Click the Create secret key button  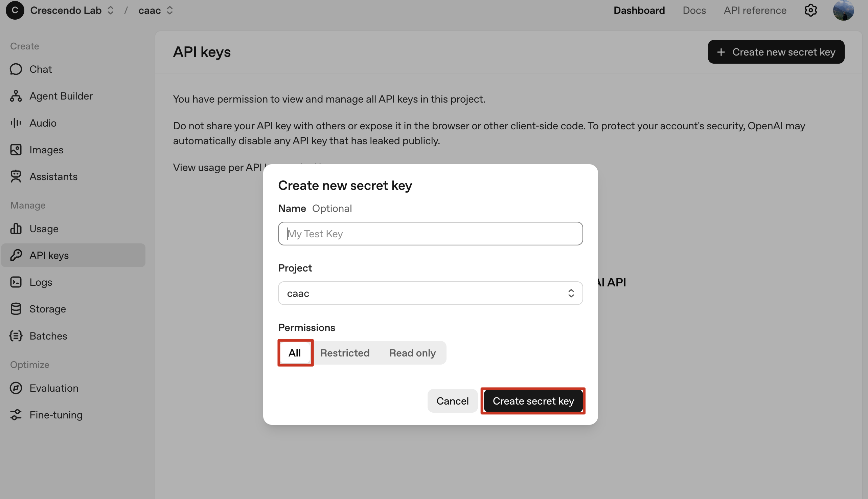(x=533, y=401)
